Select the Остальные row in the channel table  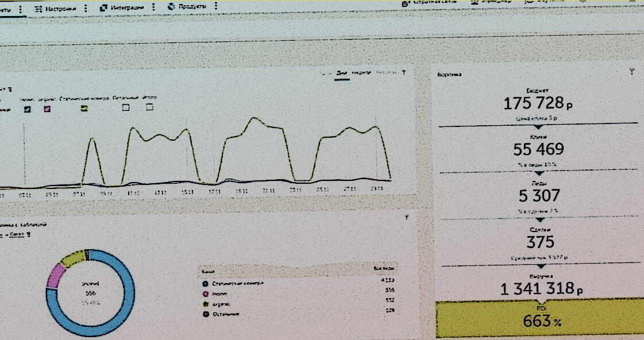pyautogui.click(x=298, y=313)
